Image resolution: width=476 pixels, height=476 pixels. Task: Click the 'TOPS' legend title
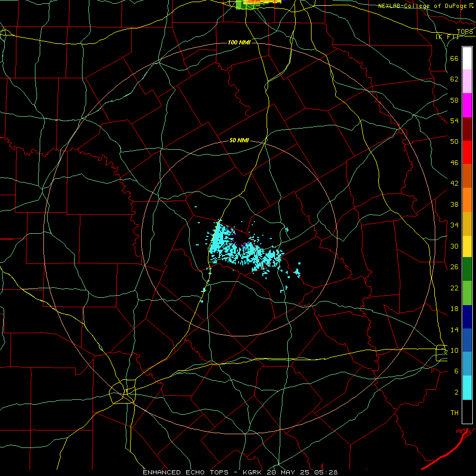point(465,32)
